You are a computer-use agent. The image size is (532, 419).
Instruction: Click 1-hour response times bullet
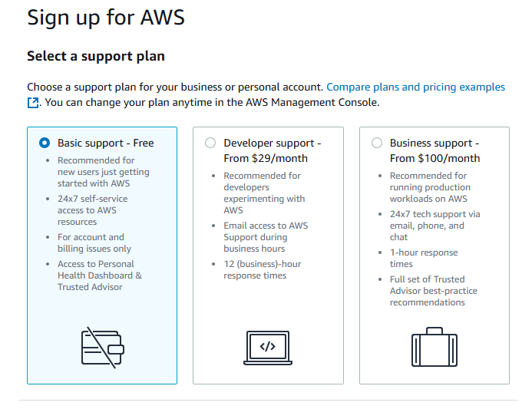[x=424, y=258]
